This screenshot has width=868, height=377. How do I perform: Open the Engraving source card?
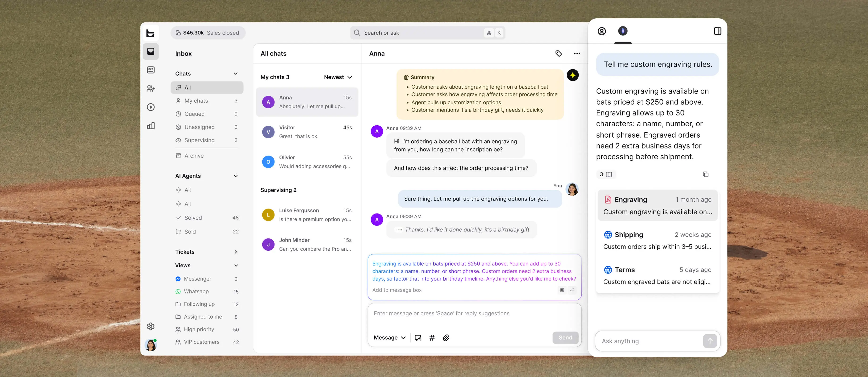coord(657,205)
